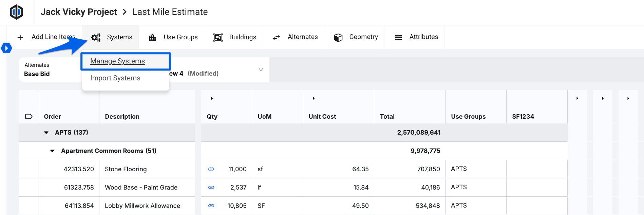Click the Alternates swap arrows icon
Screen dimensions: 644x215
(x=277, y=37)
